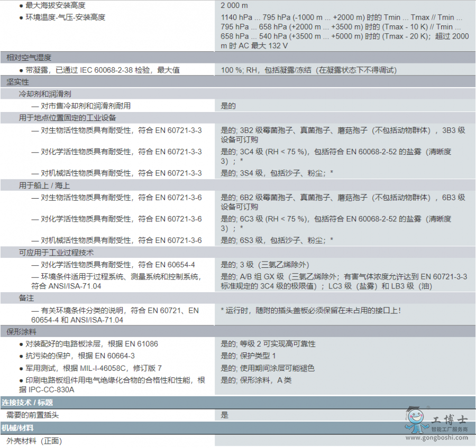Select the '有关环境条件分类的说明' row label

(115, 315)
